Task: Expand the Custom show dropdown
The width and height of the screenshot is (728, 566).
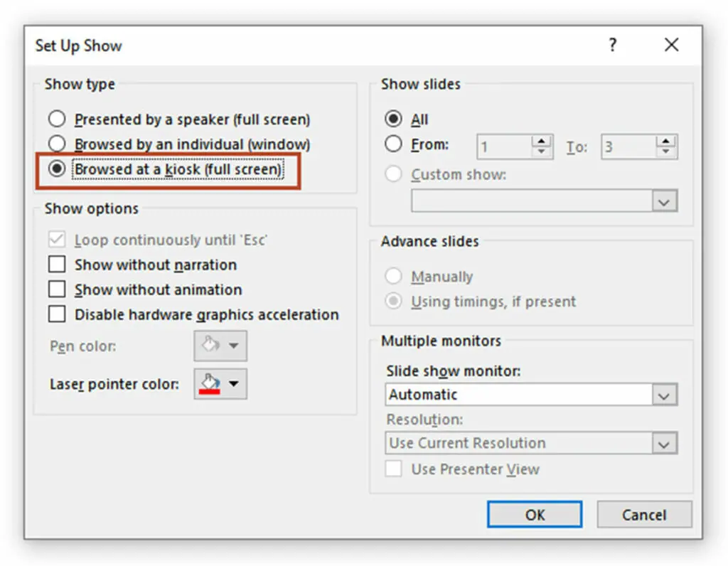Action: point(664,201)
